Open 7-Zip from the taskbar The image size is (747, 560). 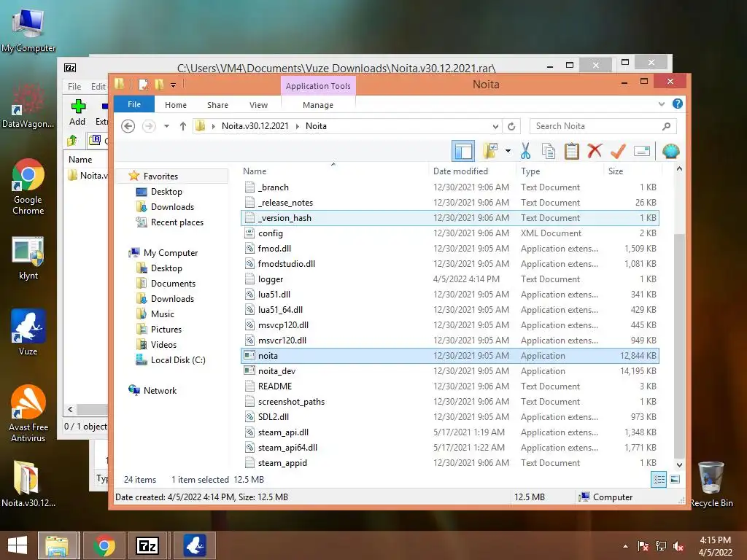pyautogui.click(x=147, y=545)
